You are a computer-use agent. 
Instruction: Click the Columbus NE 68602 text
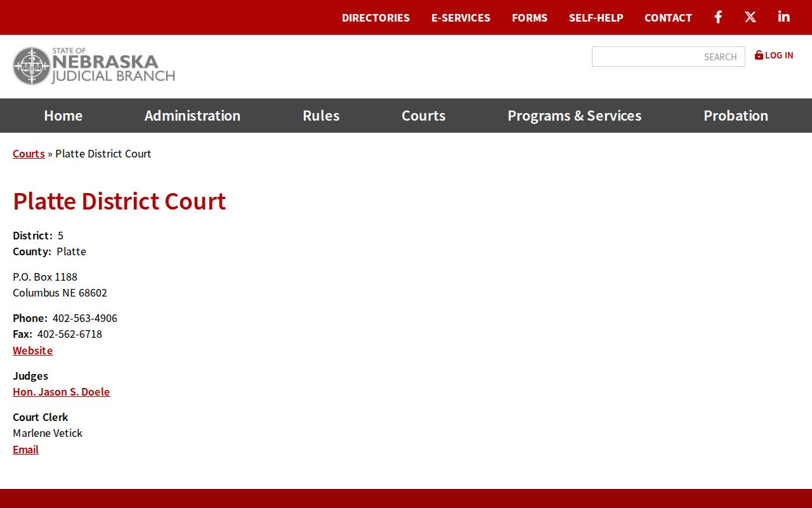click(60, 293)
